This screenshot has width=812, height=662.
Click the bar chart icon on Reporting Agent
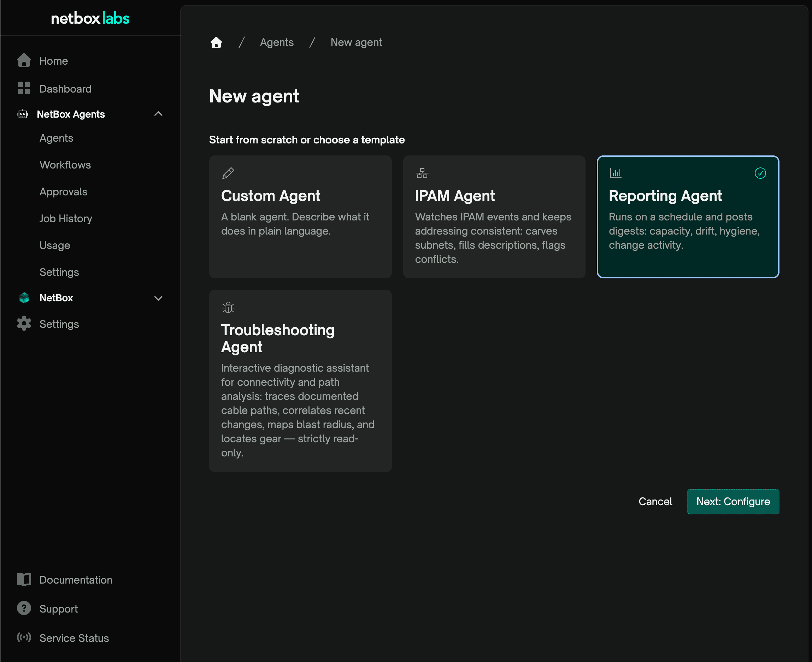pos(616,173)
